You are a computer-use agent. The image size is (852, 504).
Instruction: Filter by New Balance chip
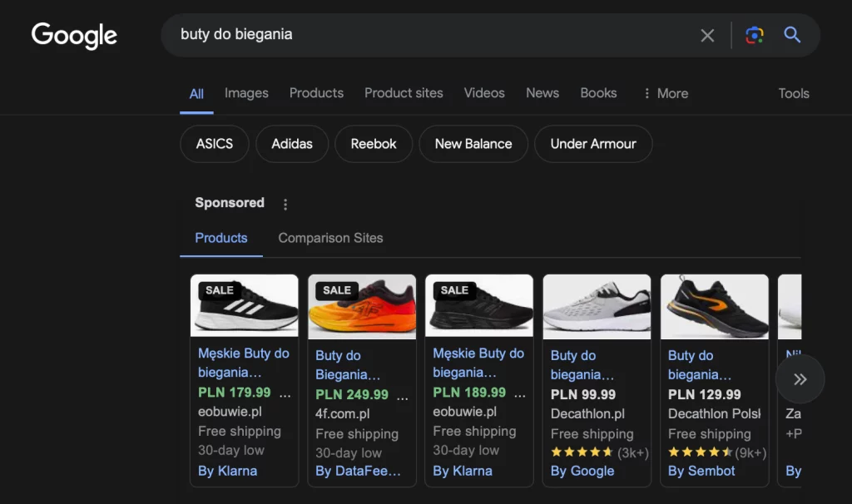click(x=473, y=144)
